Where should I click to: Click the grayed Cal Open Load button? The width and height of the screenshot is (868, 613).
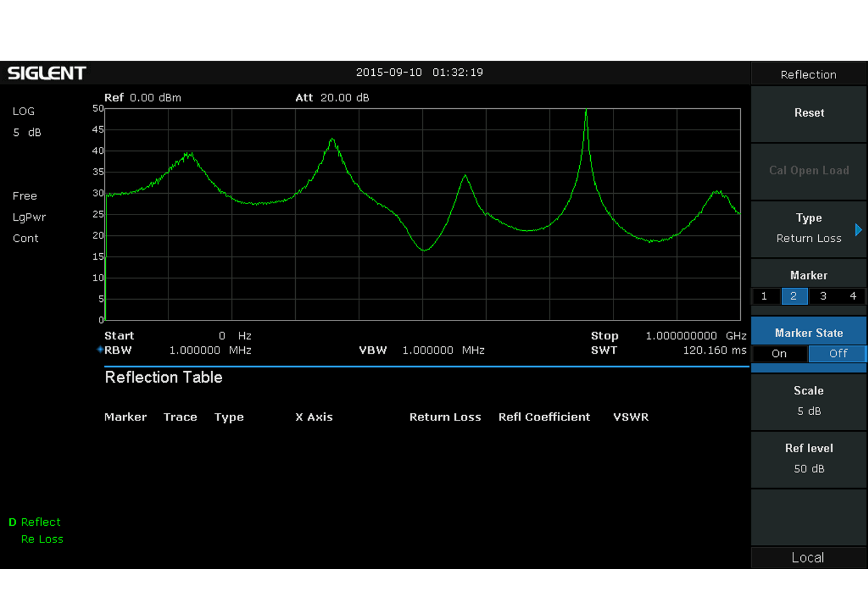coord(808,171)
